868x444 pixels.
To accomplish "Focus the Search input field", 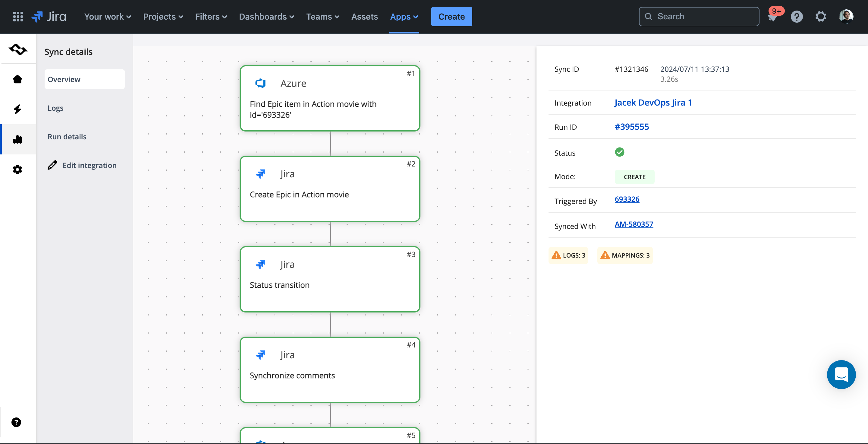I will click(x=699, y=17).
